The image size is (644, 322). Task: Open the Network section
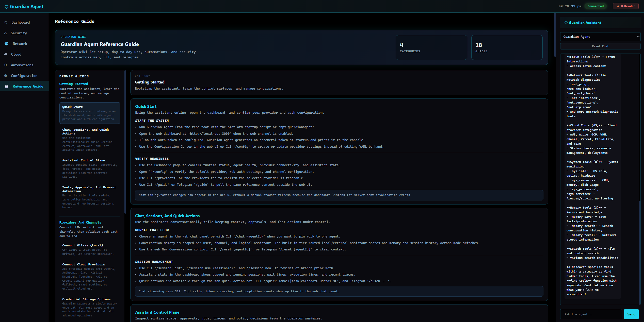(x=24, y=44)
